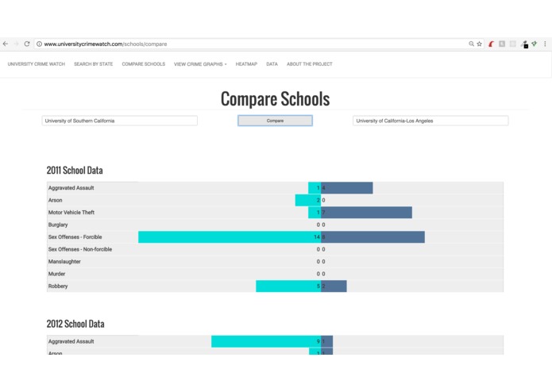This screenshot has width=552, height=392.
Task: Click 2011 Robbery blue bar
Action: [334, 286]
